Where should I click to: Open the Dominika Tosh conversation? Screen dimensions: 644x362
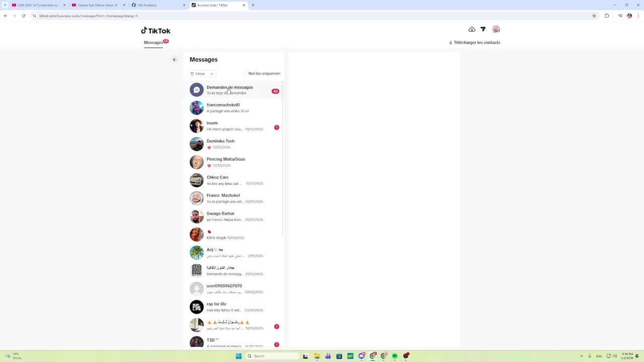click(x=234, y=144)
